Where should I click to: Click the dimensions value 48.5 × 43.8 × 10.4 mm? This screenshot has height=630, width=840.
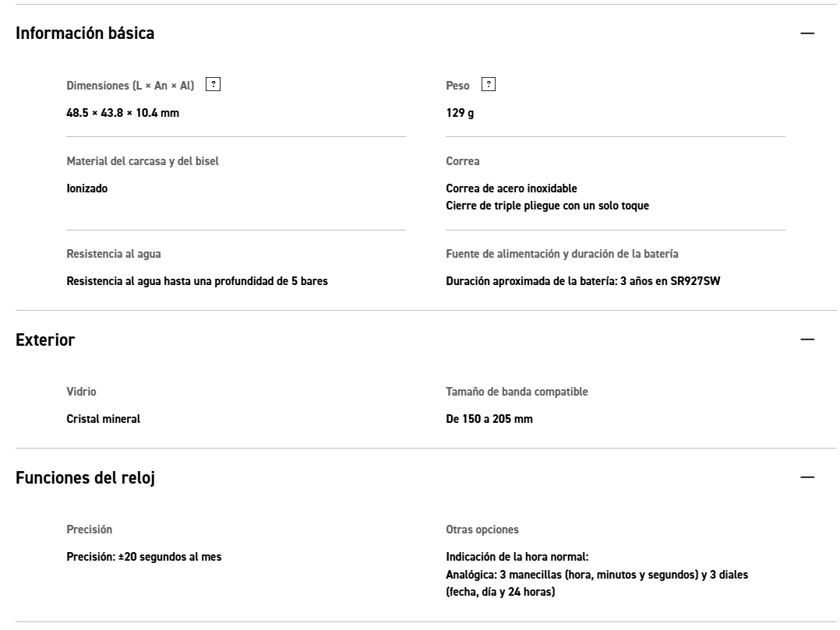[122, 114]
